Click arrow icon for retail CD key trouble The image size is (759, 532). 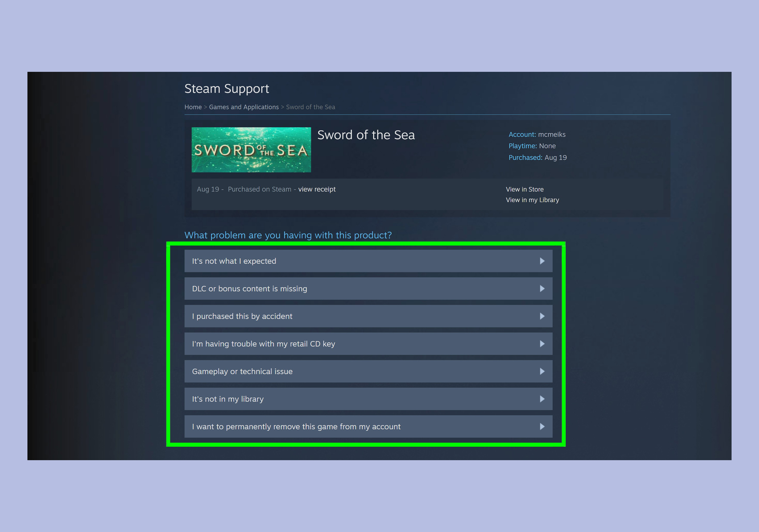click(x=542, y=344)
